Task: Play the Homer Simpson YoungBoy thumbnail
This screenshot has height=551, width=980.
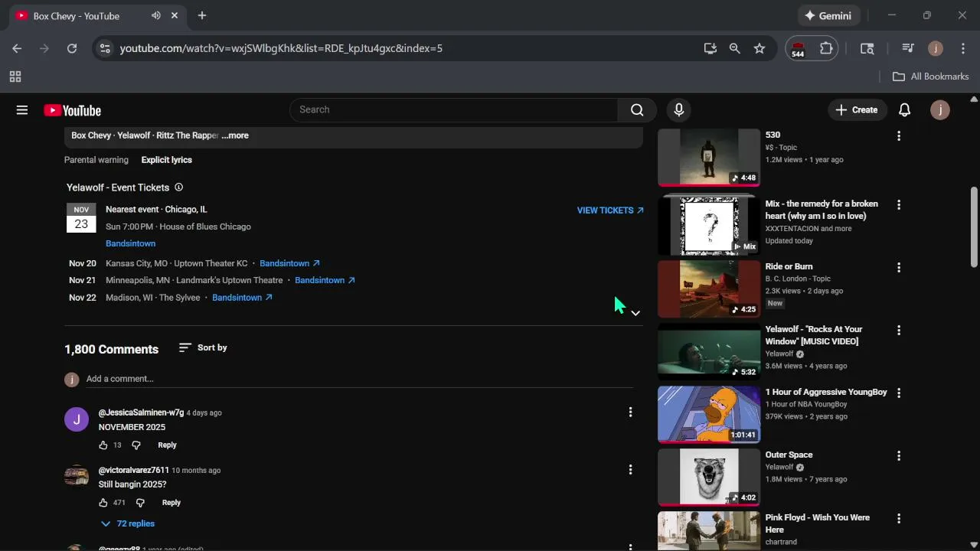Action: click(709, 414)
